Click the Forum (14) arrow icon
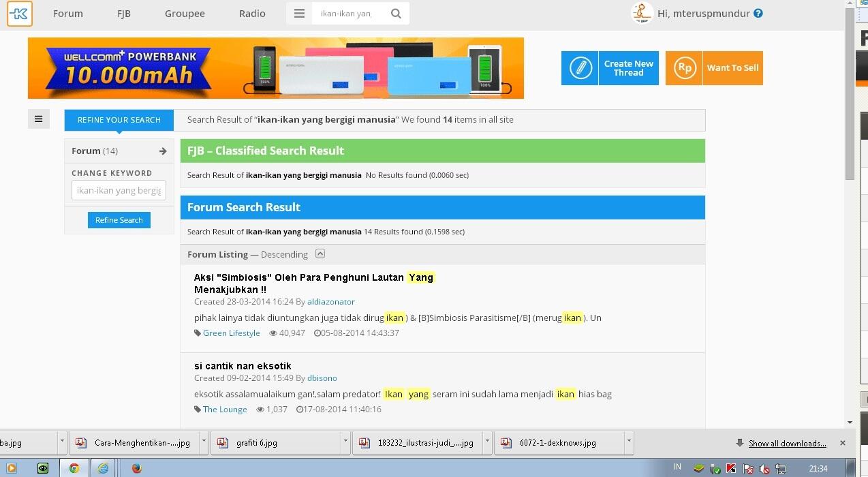Viewport: 868px width, 477px height. pos(163,151)
